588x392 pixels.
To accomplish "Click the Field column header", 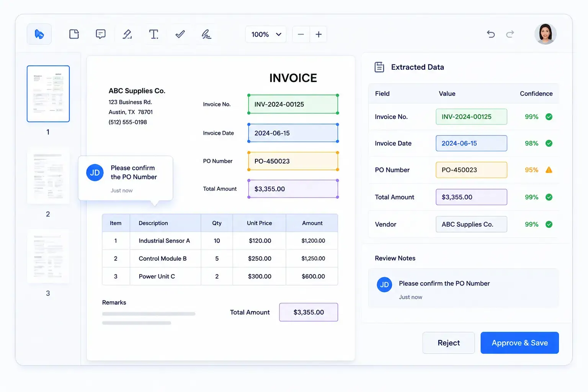I will pyautogui.click(x=382, y=93).
